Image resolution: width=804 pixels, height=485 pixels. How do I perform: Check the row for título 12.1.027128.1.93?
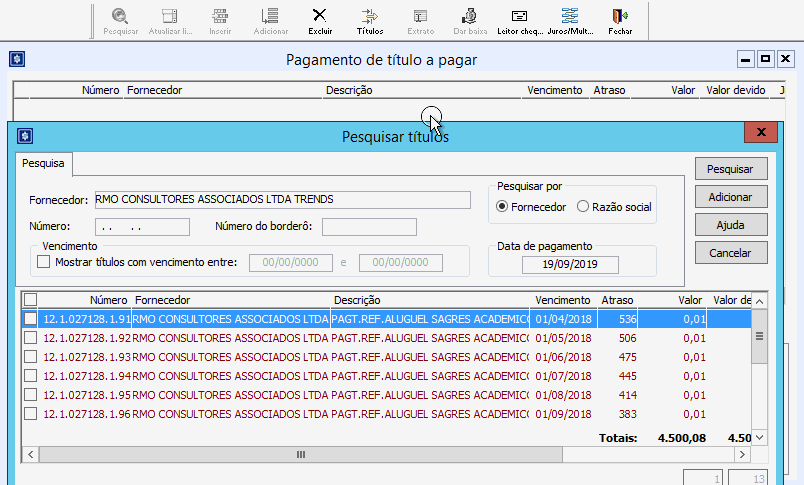tap(31, 357)
